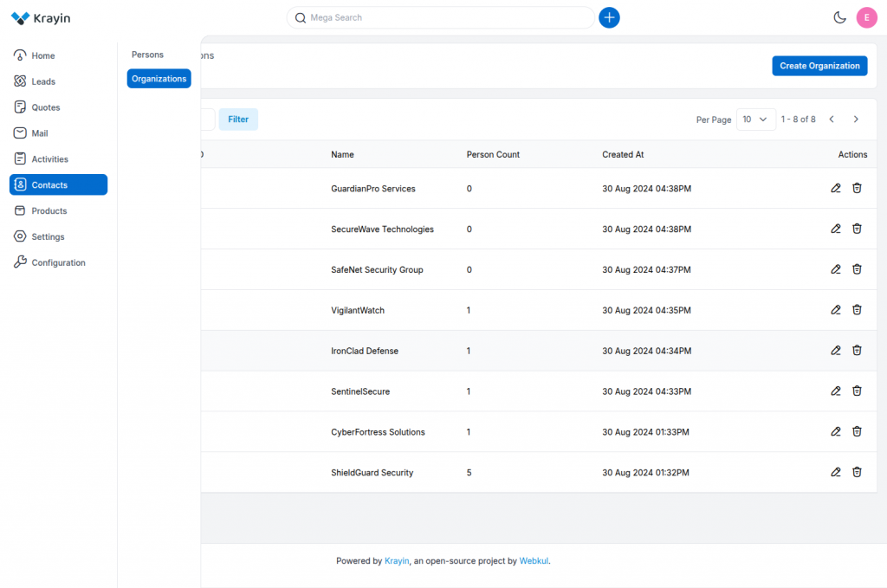Image resolution: width=887 pixels, height=588 pixels.
Task: Delete the IronClad Defense organization
Action: [857, 351]
